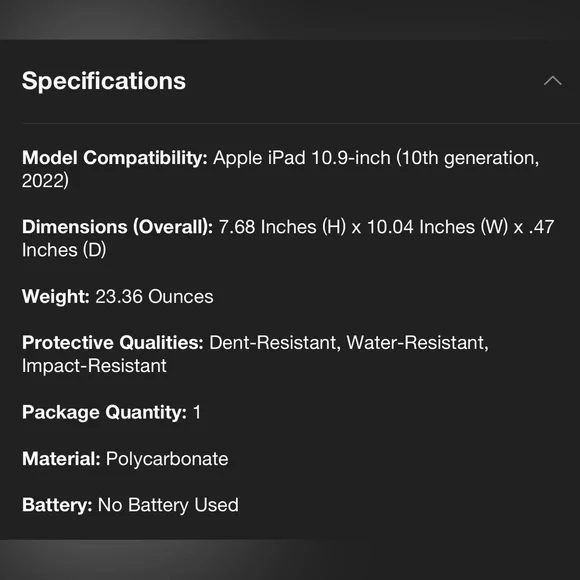This screenshot has width=580, height=580.
Task: Select Apple iPad 10.9-inch compatibility text
Action: pyautogui.click(x=301, y=158)
